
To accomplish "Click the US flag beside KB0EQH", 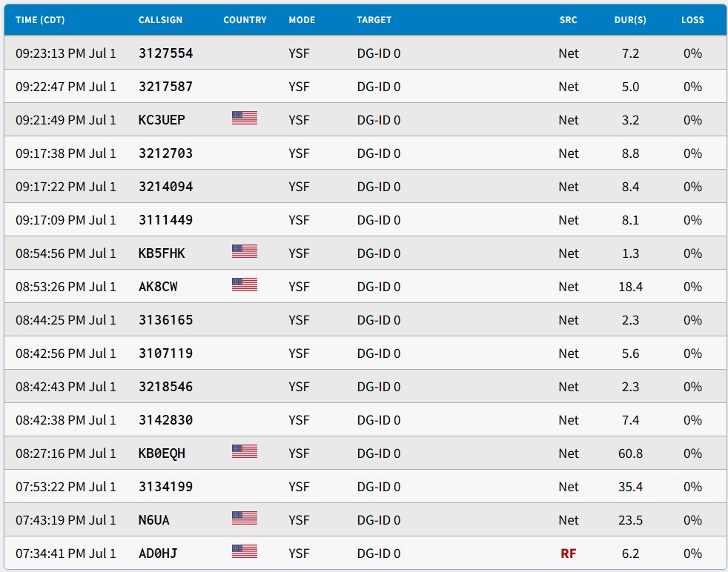I will tap(245, 451).
